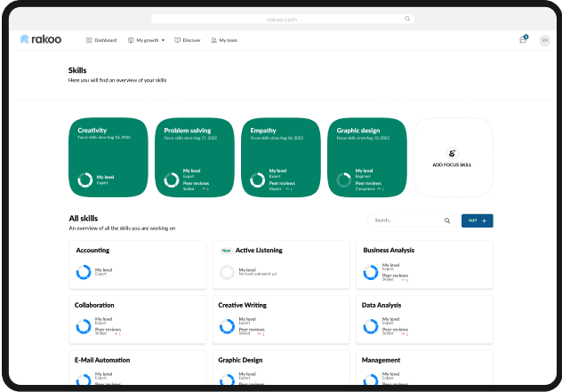This screenshot has height=392, width=562.
Task: Click the Discover book icon
Action: click(177, 40)
